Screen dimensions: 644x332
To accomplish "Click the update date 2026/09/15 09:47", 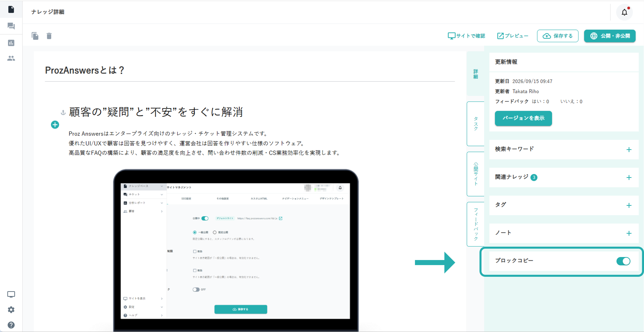I will 532,81.
